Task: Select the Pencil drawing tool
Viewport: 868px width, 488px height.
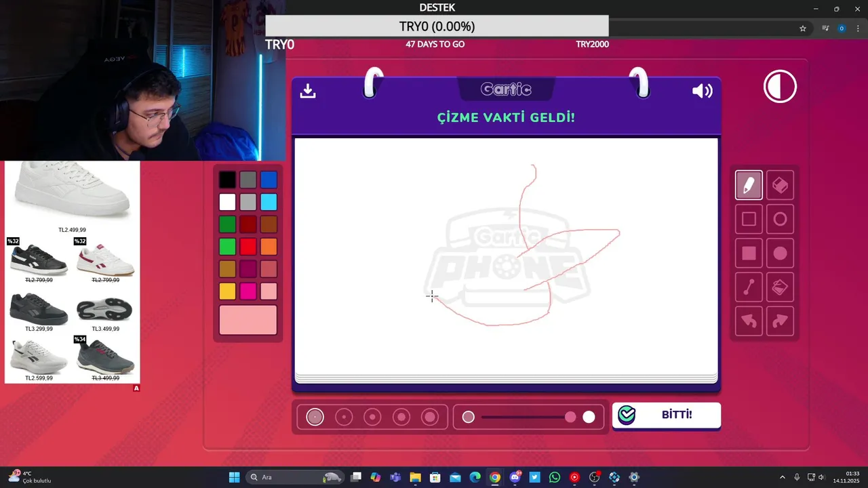Action: tap(749, 185)
